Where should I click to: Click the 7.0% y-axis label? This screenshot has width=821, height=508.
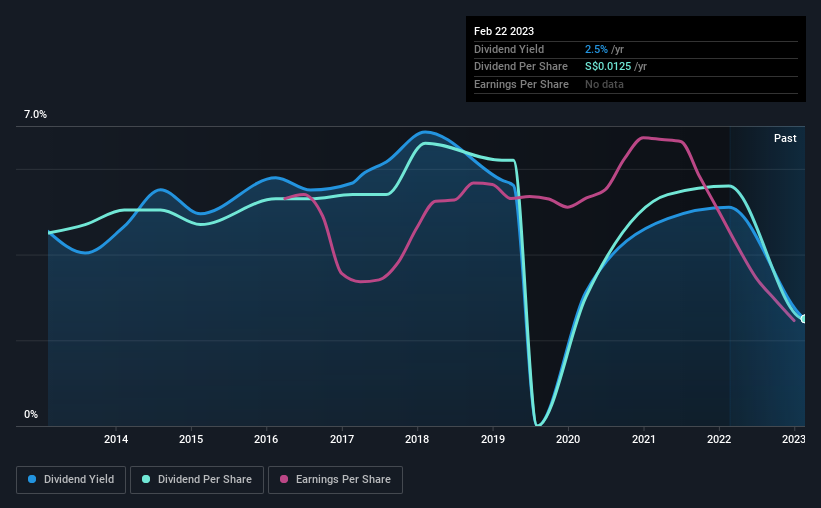(35, 114)
